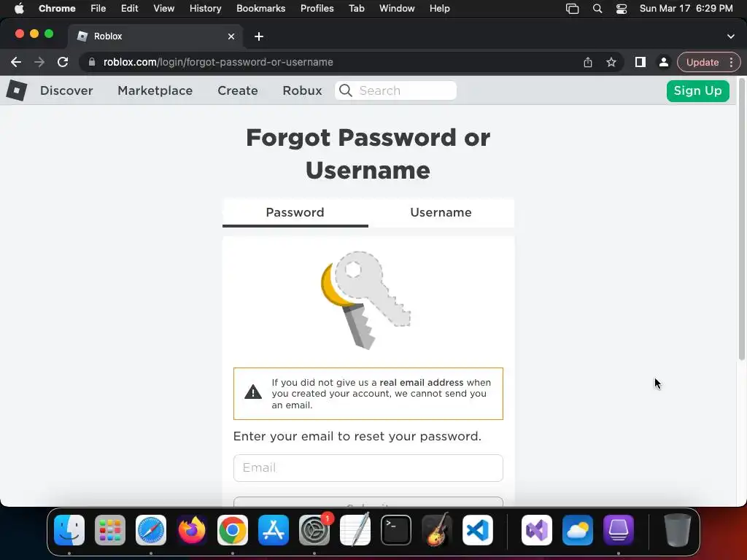Screen dimensions: 747x560
Task: Go back with the browser back arrow
Action: point(16,62)
